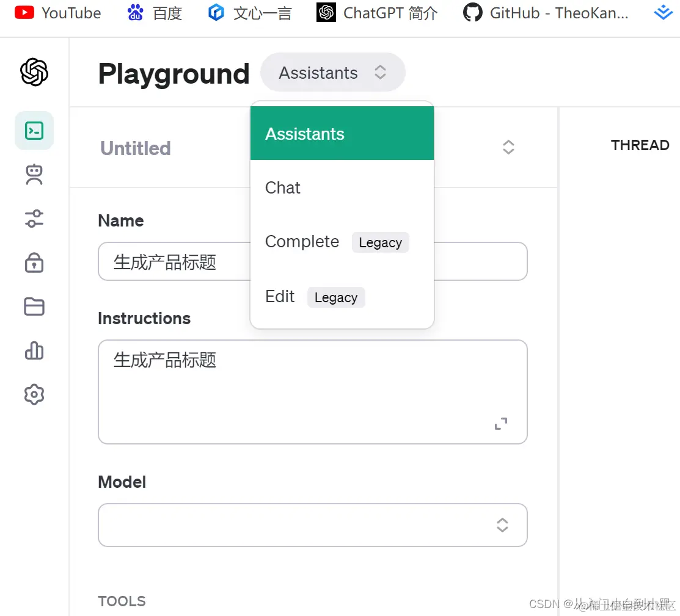Toggle the Assistants mode dropdown next to Playground
This screenshot has width=680, height=616.
[x=332, y=73]
